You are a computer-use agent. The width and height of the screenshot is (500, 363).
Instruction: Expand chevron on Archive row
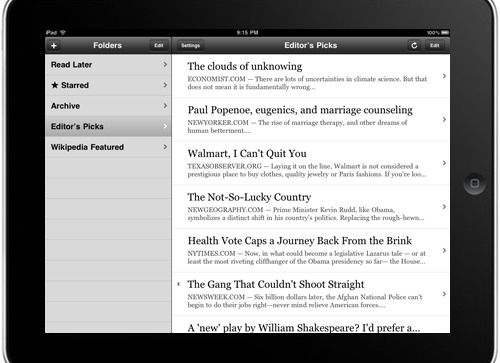165,106
